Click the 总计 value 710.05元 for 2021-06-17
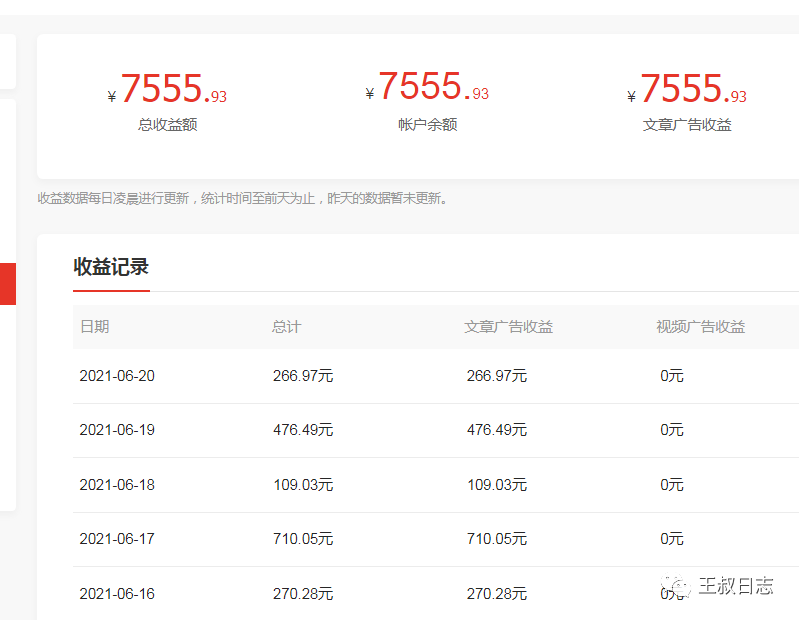This screenshot has width=799, height=620. tap(303, 539)
